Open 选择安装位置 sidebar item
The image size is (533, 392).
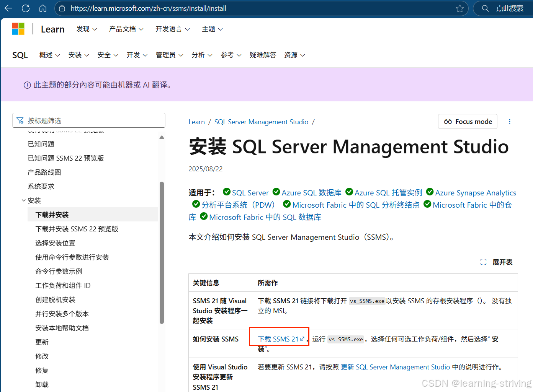pyautogui.click(x=56, y=243)
